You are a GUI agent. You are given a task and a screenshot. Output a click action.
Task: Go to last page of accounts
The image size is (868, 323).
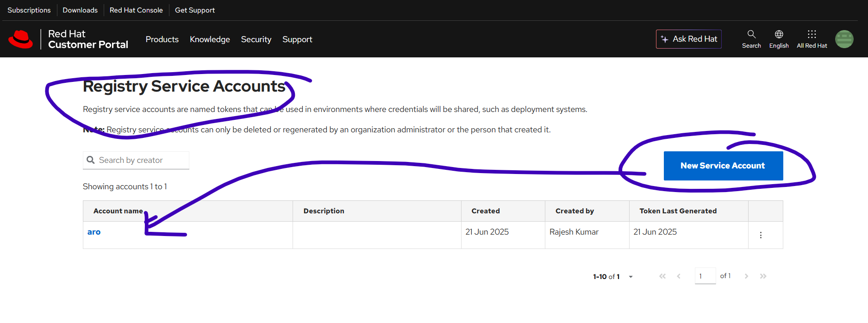(x=763, y=276)
